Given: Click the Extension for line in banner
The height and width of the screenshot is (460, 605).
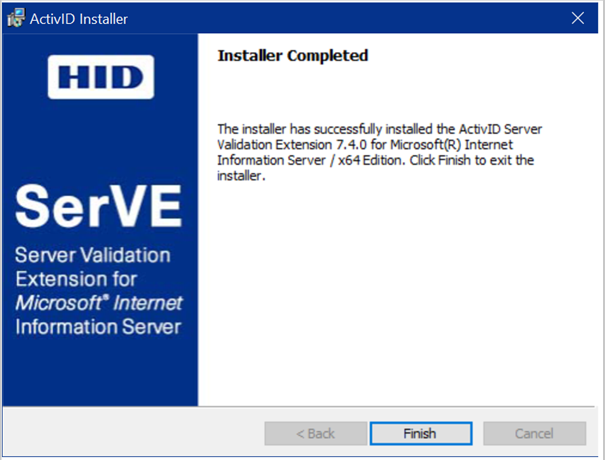Looking at the screenshot, I should (x=76, y=279).
